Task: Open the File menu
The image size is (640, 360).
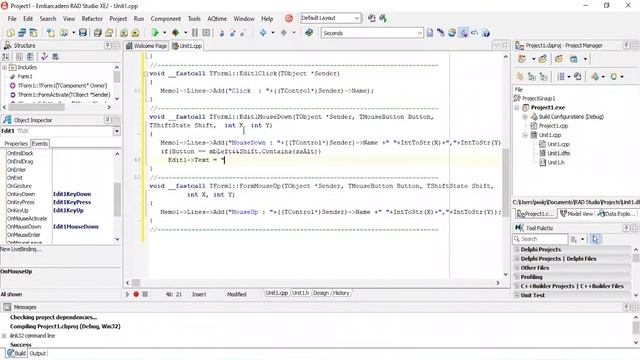Action: pos(12,19)
